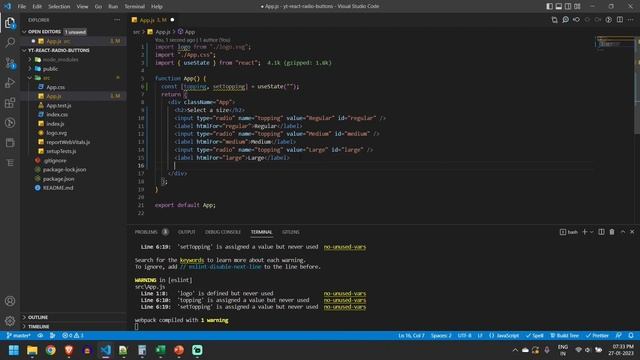Click UTF-8 encoding in status bar
The width and height of the screenshot is (640, 360).
(464, 336)
